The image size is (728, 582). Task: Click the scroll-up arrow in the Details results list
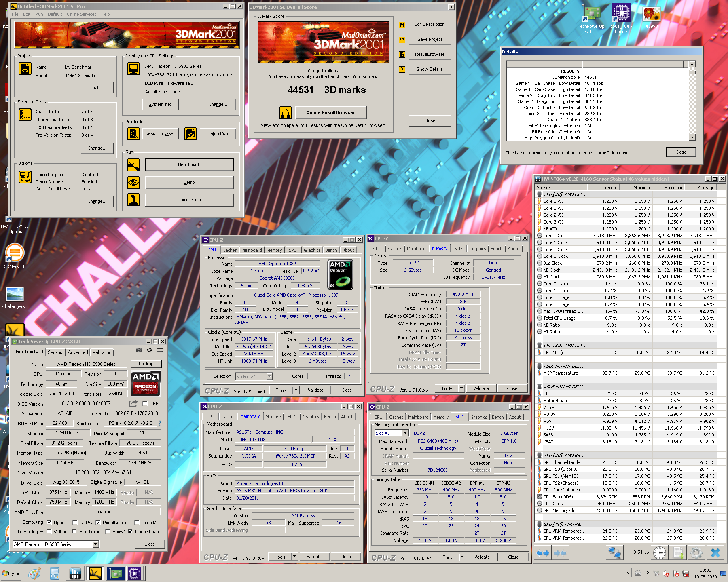tap(692, 64)
